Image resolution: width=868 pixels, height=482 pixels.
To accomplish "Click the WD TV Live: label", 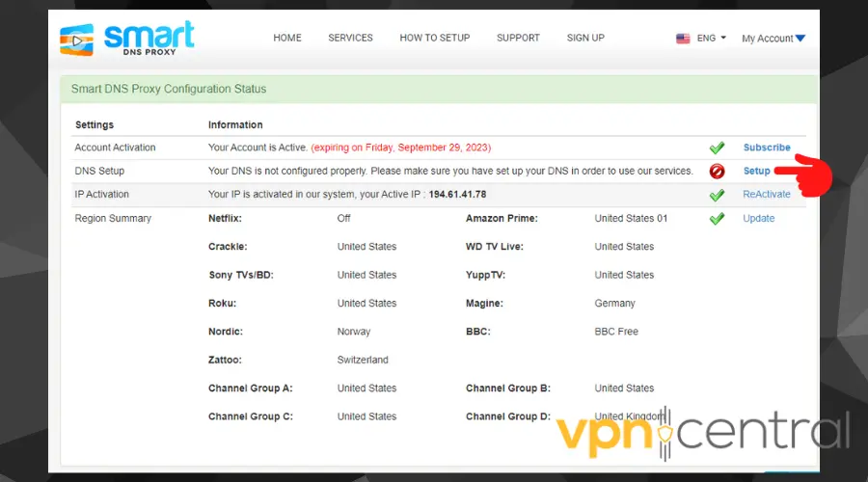I will tap(495, 246).
